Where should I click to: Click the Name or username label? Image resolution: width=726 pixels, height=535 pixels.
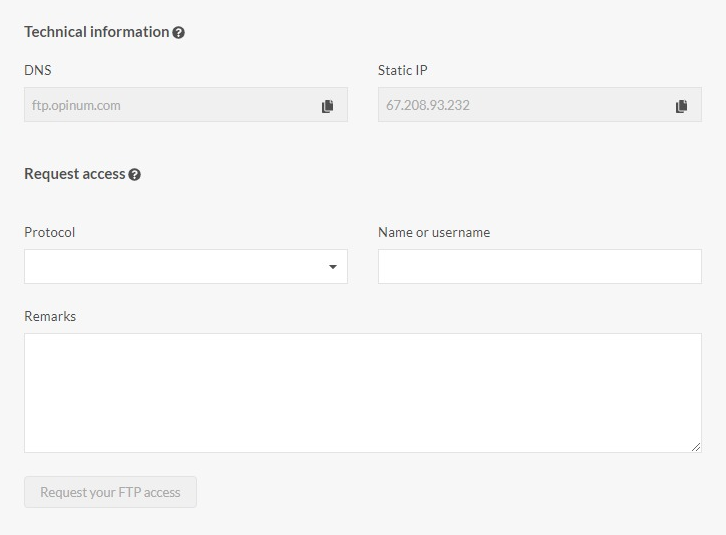434,232
